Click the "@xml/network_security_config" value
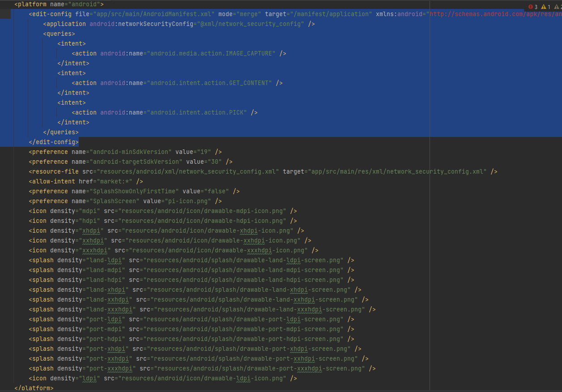Viewport: 562px width, 392px height. pyautogui.click(x=250, y=24)
